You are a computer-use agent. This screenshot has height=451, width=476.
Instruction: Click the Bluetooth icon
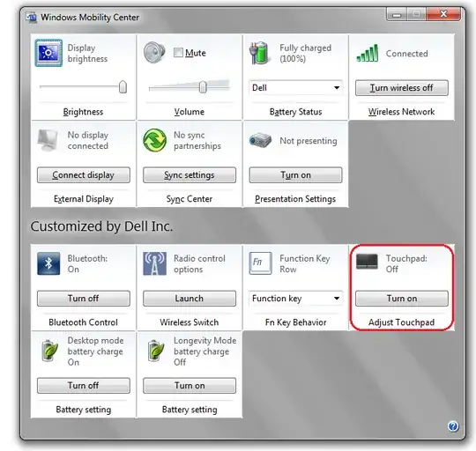click(x=48, y=263)
